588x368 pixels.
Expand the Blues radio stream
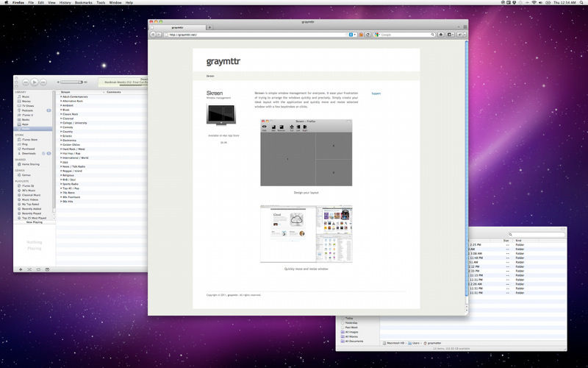pyautogui.click(x=61, y=110)
